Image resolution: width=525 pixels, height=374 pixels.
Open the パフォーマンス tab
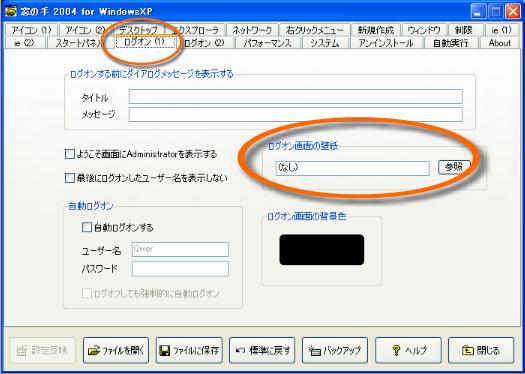[x=268, y=43]
